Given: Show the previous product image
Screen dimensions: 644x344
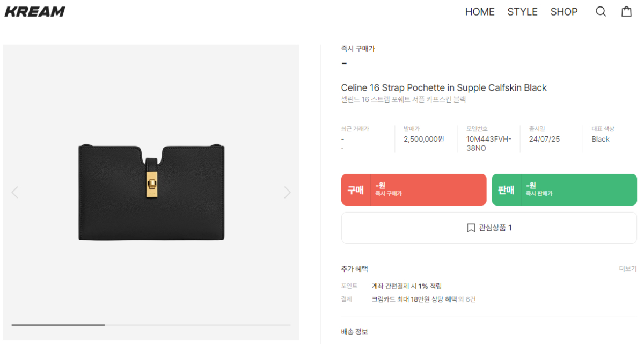Looking at the screenshot, I should click(x=15, y=192).
